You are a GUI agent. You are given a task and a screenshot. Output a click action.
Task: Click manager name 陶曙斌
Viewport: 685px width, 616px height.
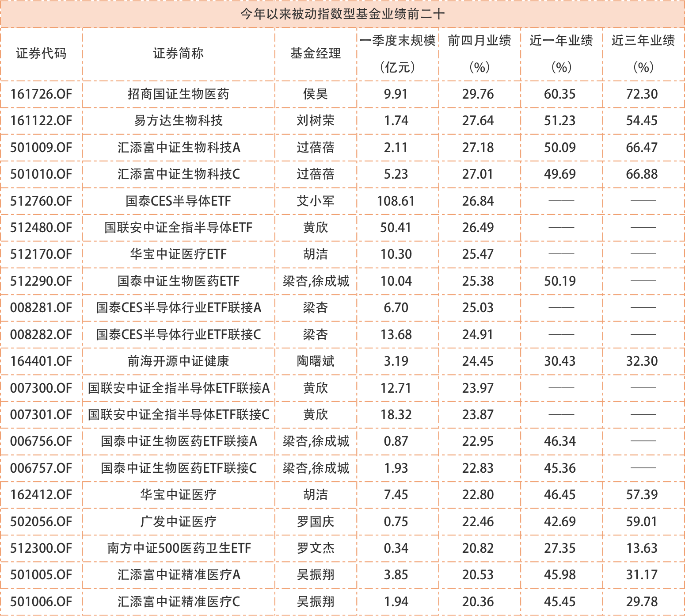(316, 361)
